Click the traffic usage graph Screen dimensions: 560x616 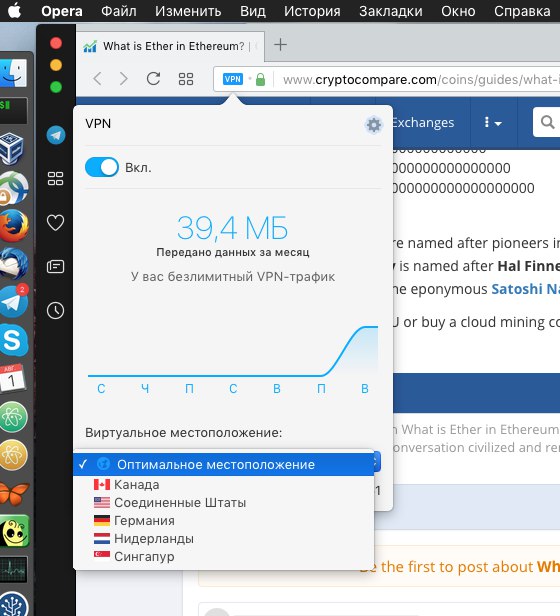pos(233,352)
